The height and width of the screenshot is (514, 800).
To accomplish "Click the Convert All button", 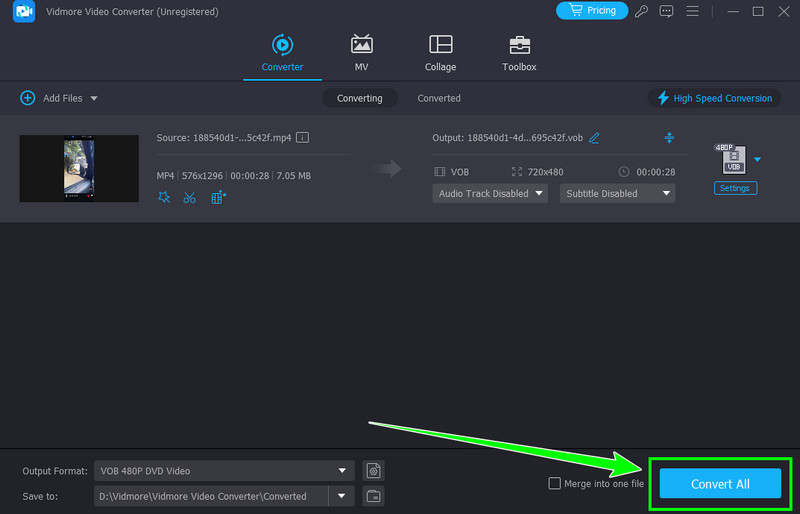I will [720, 484].
